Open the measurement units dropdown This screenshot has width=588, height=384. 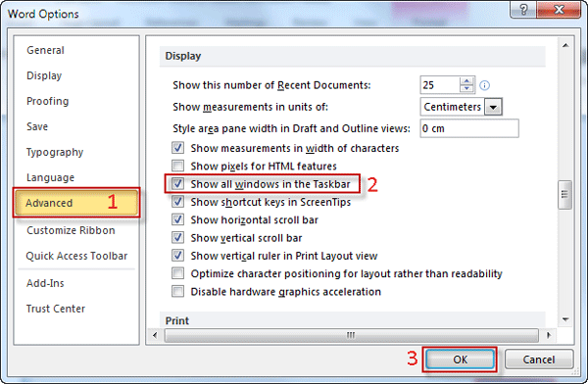click(x=493, y=107)
